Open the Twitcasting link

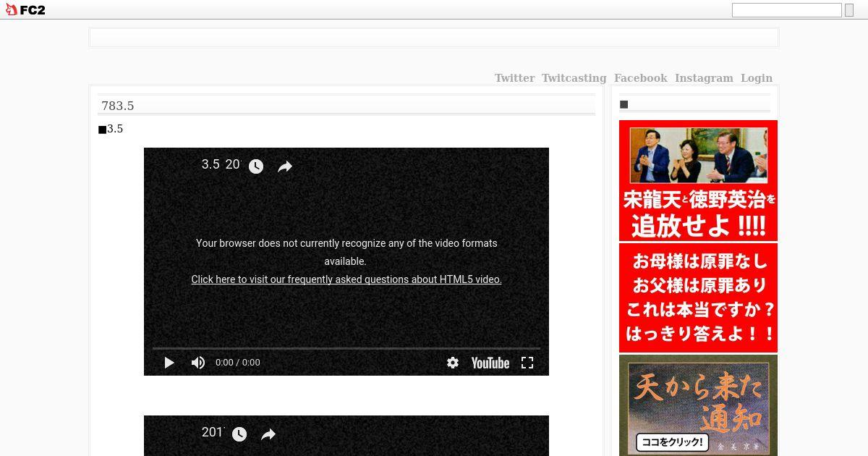pyautogui.click(x=574, y=78)
